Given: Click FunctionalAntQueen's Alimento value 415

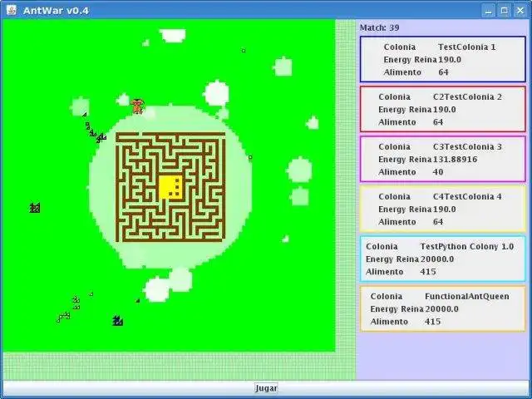Looking at the screenshot, I should point(432,322).
